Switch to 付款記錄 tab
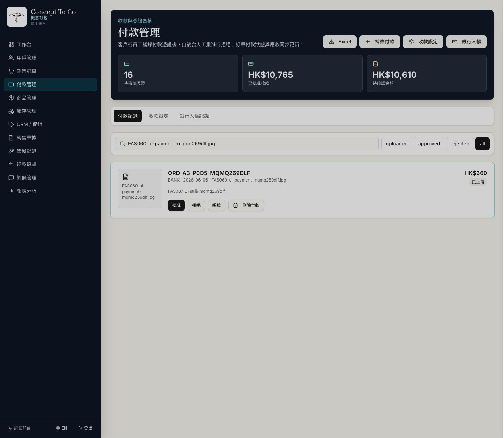The height and width of the screenshot is (438, 504). (x=128, y=116)
